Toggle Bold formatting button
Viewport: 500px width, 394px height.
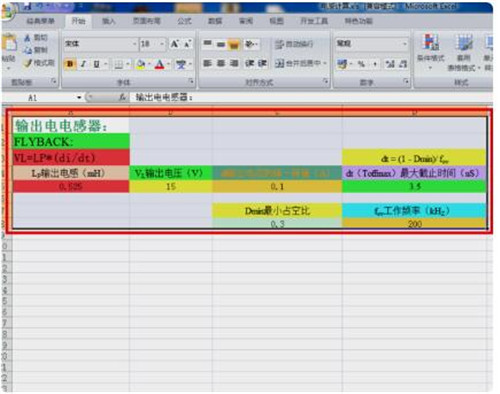70,64
